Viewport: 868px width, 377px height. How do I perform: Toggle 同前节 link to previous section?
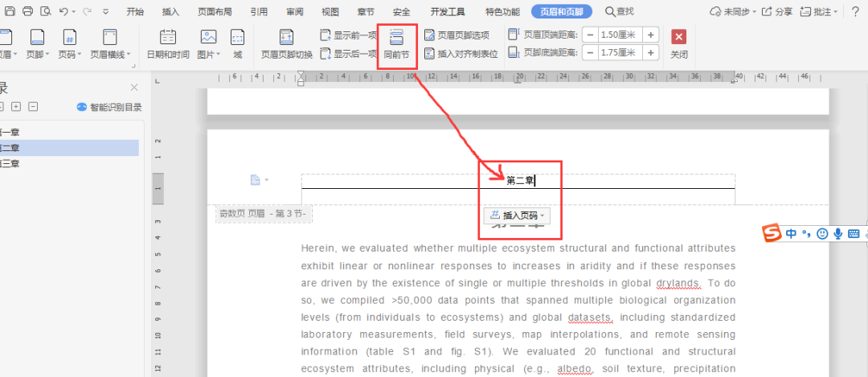pos(397,44)
